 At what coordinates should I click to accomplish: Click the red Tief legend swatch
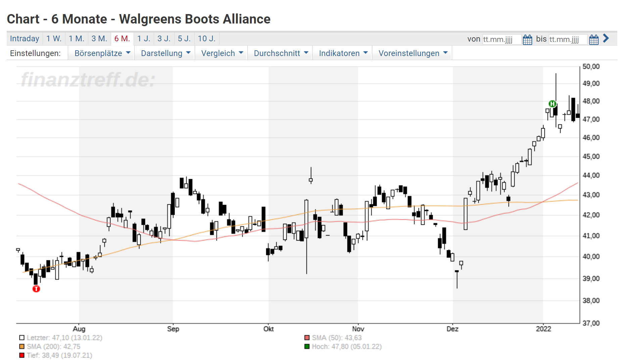[x=22, y=355]
